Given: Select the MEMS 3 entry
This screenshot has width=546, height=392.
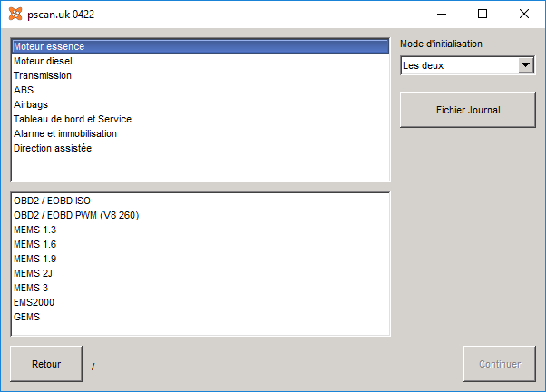Looking at the screenshot, I should 200,288.
